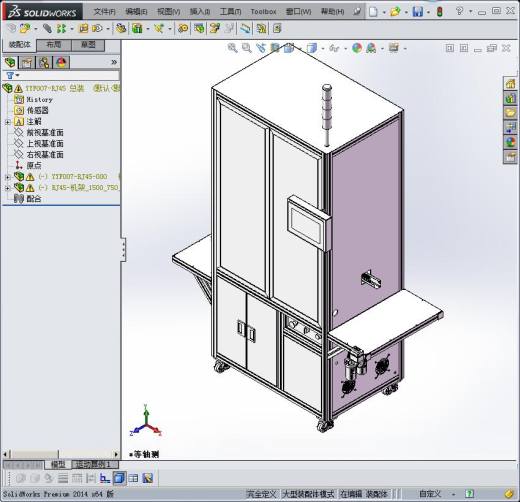The image size is (520, 502).
Task: Click the Zoom to Fit icon
Action: pos(233,48)
